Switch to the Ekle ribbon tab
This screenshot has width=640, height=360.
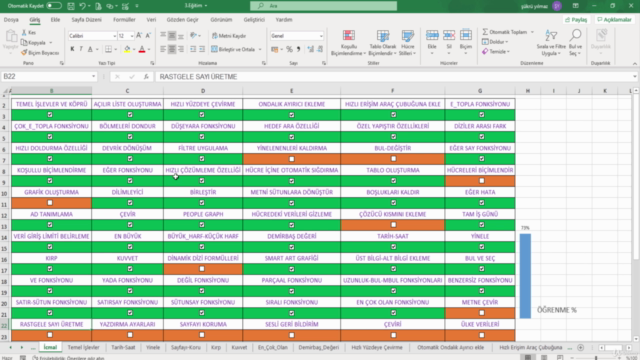(x=55, y=20)
